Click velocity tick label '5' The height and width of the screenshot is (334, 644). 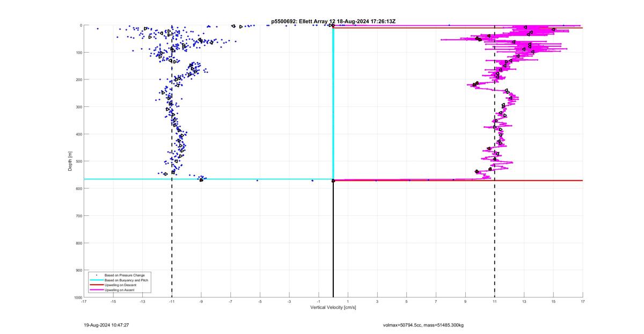[x=407, y=302]
